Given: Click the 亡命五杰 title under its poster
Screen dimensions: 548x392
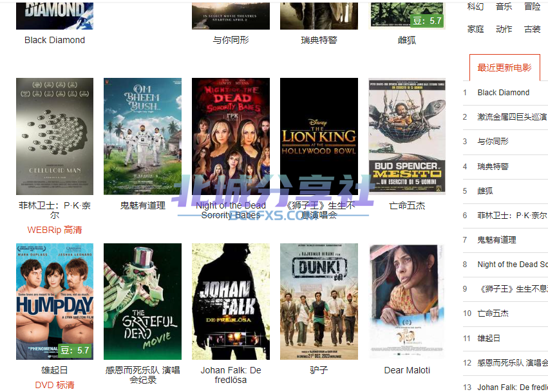Looking at the screenshot, I should pyautogui.click(x=407, y=205).
